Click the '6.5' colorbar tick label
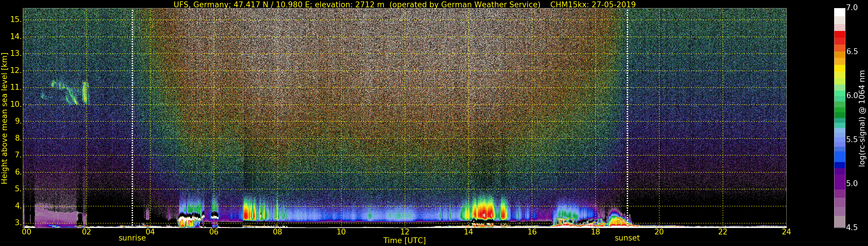The width and height of the screenshot is (868, 246). 852,52
